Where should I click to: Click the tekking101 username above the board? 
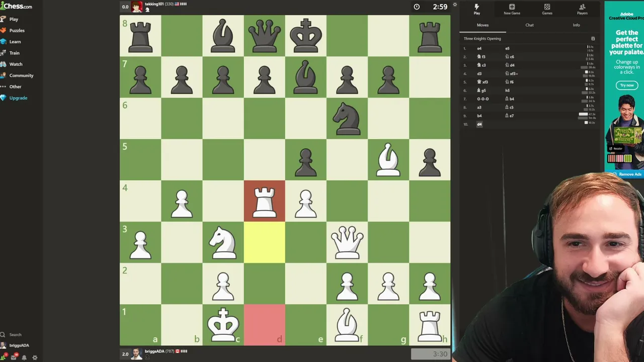point(154,4)
